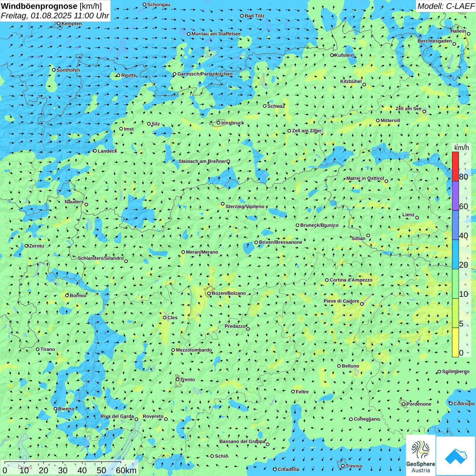
Task: Click the Mittersill city label
Action: click(390, 120)
